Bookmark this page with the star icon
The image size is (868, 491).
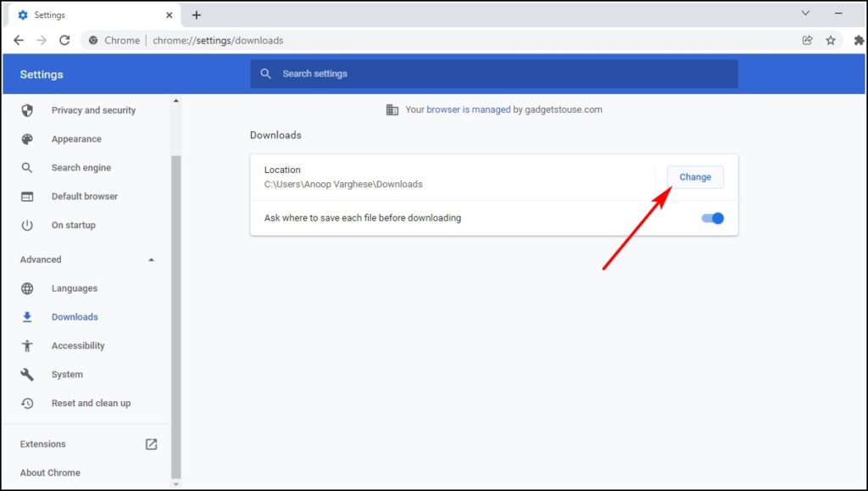coord(831,40)
